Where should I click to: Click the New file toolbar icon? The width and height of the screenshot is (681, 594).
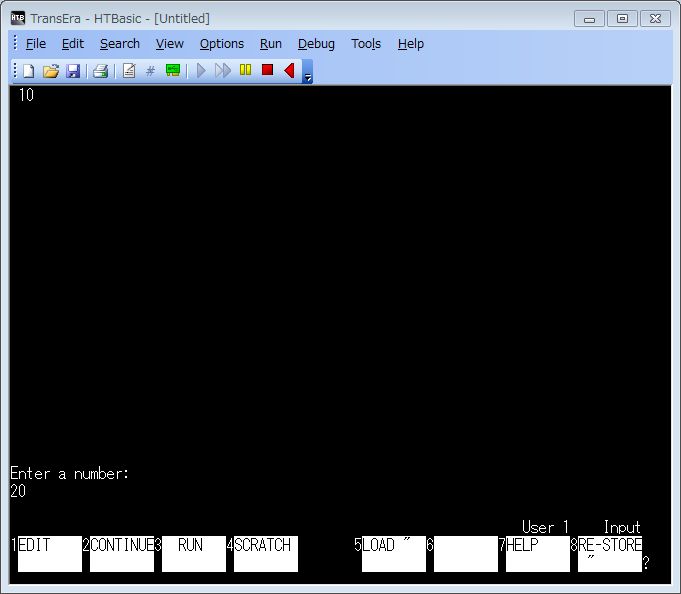point(29,70)
